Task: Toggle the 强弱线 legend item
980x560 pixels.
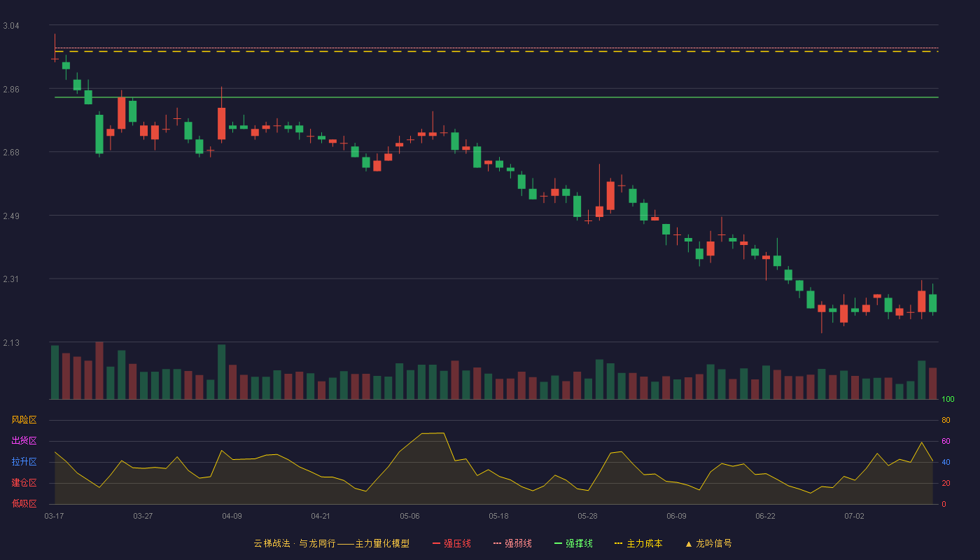Action: 512,543
